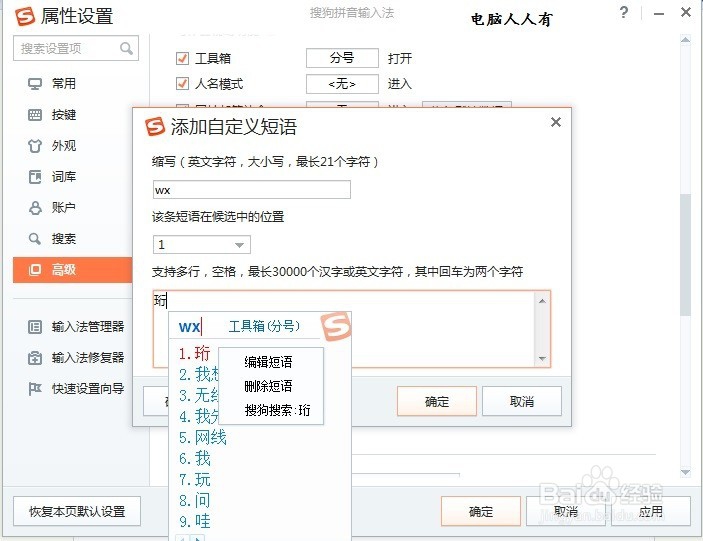
Task: Click 取消 at the bottom of 属性设置
Action: coord(566,511)
